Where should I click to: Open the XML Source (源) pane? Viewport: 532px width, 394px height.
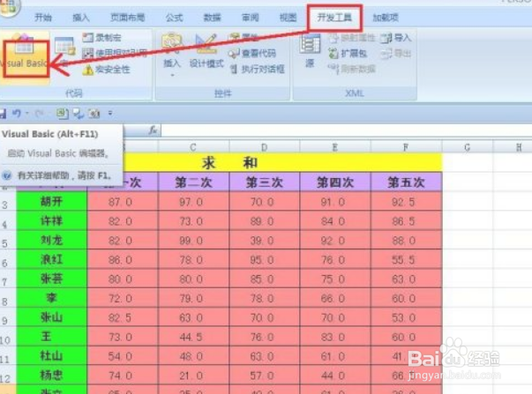pos(310,51)
